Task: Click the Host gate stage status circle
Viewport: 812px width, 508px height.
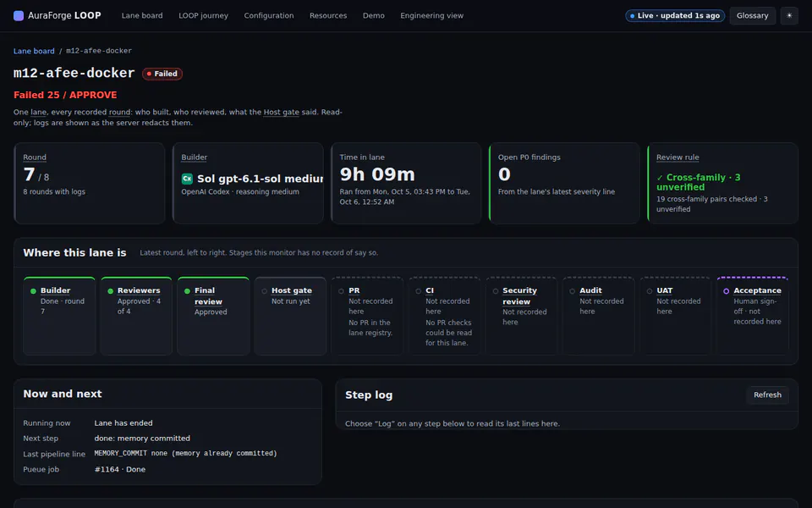Action: click(264, 290)
